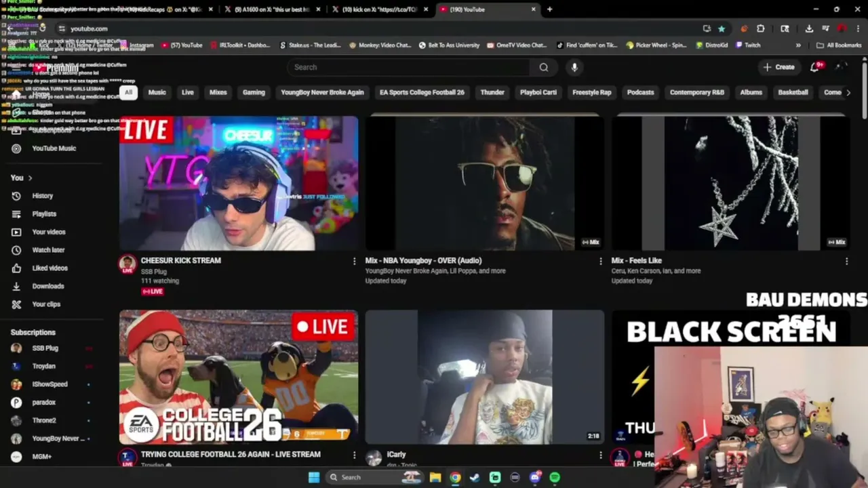Open the Watch later list
The height and width of the screenshot is (488, 868).
[48, 250]
